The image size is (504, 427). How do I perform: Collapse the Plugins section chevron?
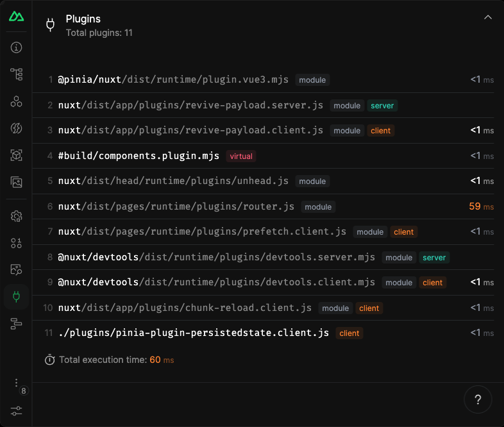point(488,18)
